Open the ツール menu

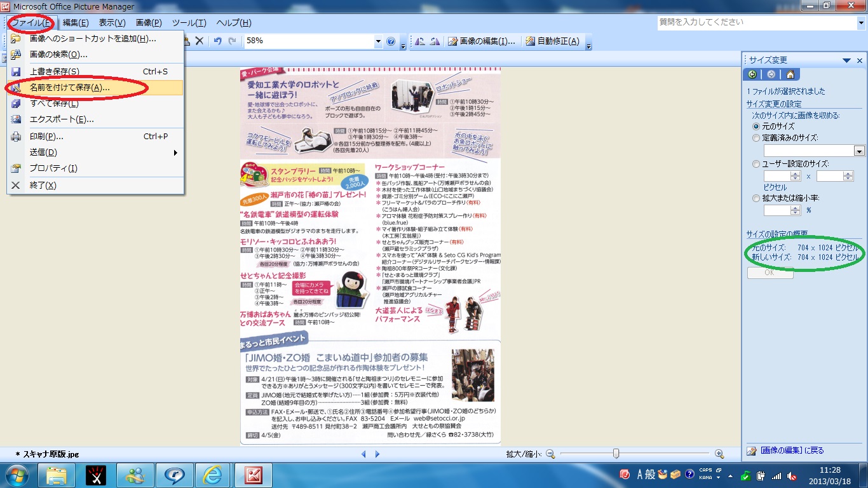coord(189,23)
